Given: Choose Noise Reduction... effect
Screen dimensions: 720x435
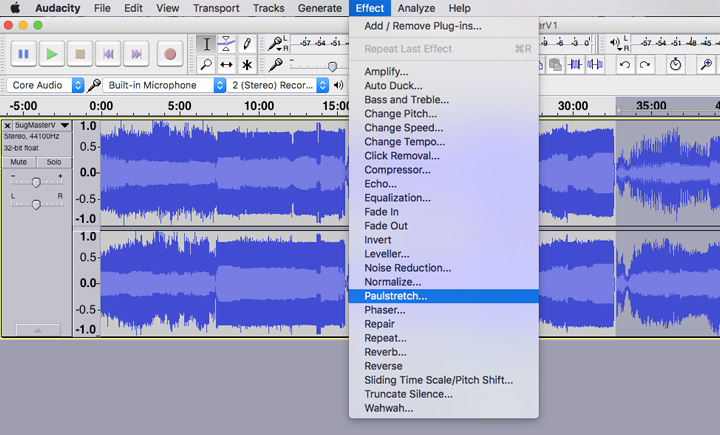Looking at the screenshot, I should 444,268.
